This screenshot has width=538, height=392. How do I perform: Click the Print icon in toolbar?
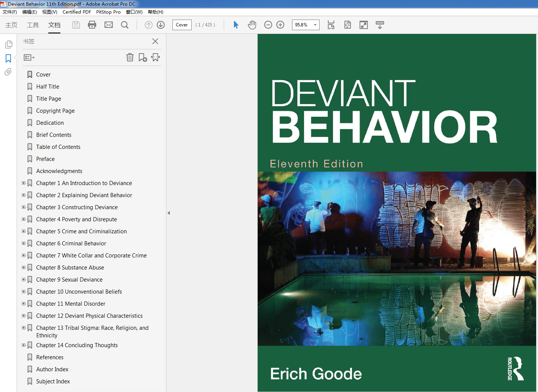[92, 25]
